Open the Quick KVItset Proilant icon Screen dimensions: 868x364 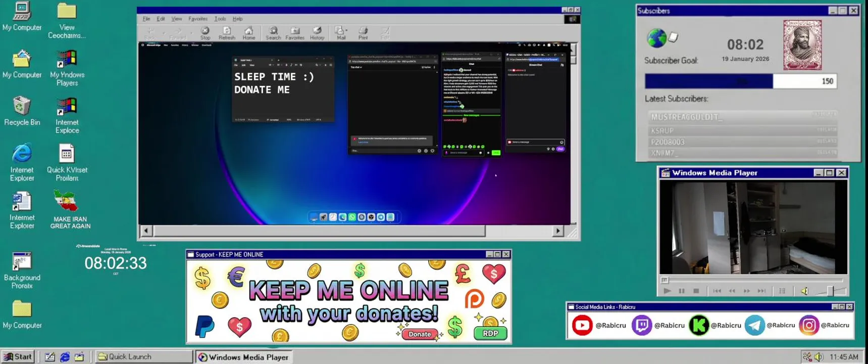(67, 154)
